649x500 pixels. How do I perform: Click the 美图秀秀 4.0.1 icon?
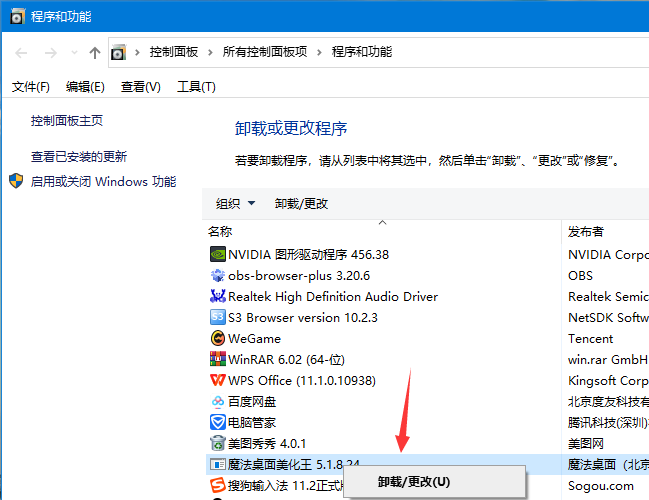coord(218,444)
